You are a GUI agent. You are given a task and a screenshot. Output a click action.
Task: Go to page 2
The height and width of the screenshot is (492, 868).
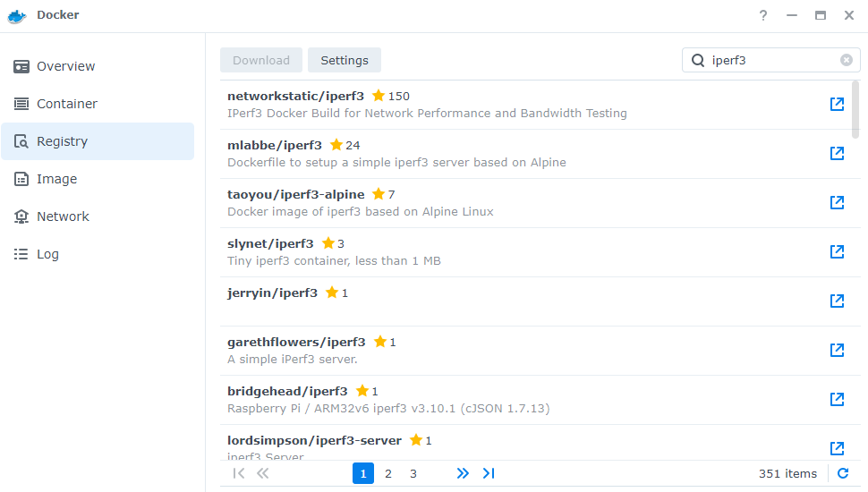(x=388, y=474)
